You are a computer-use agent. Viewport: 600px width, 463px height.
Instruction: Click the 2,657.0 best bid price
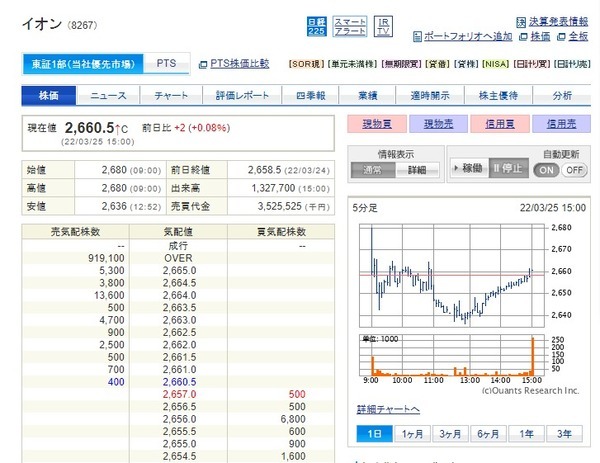179,394
